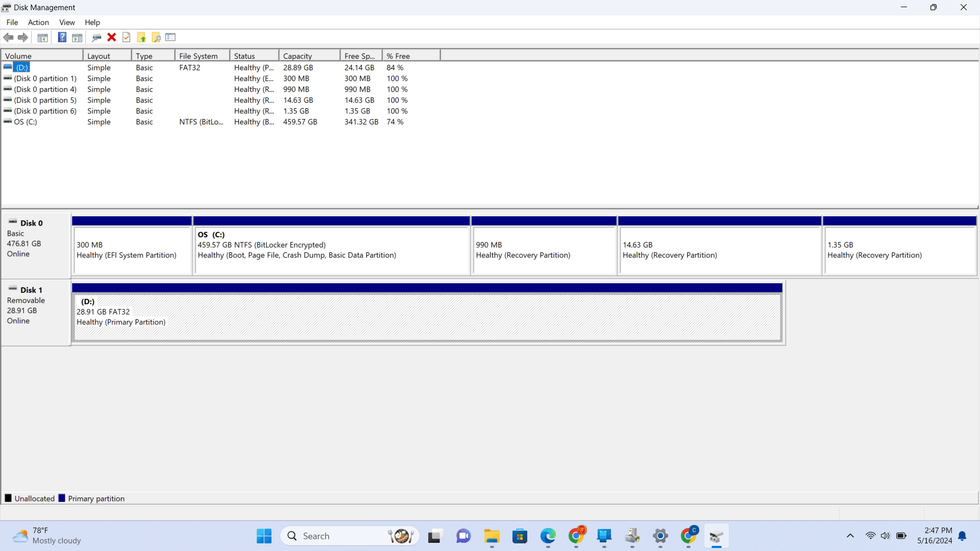Click the Connect drive toolbar icon
This screenshot has height=551, width=980.
96,37
